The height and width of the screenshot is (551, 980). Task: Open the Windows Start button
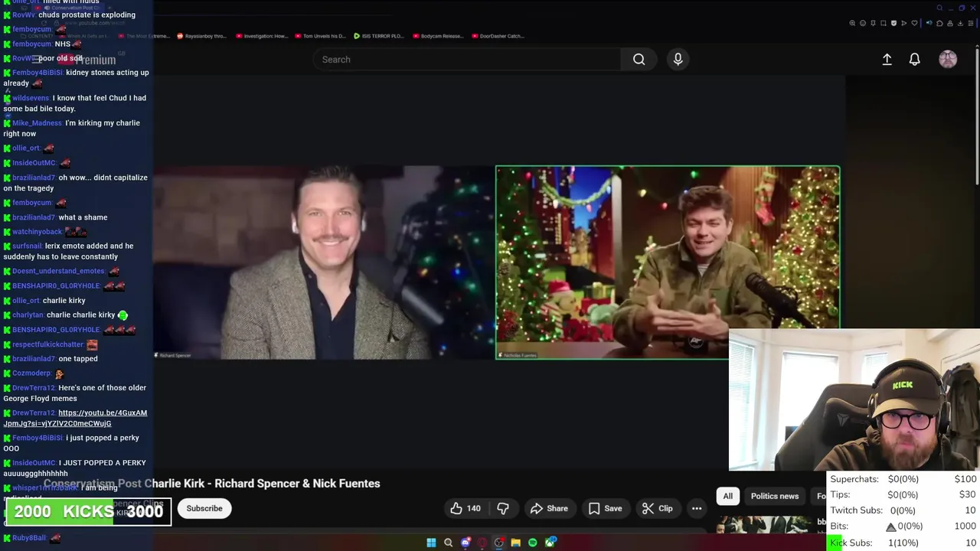pyautogui.click(x=431, y=543)
